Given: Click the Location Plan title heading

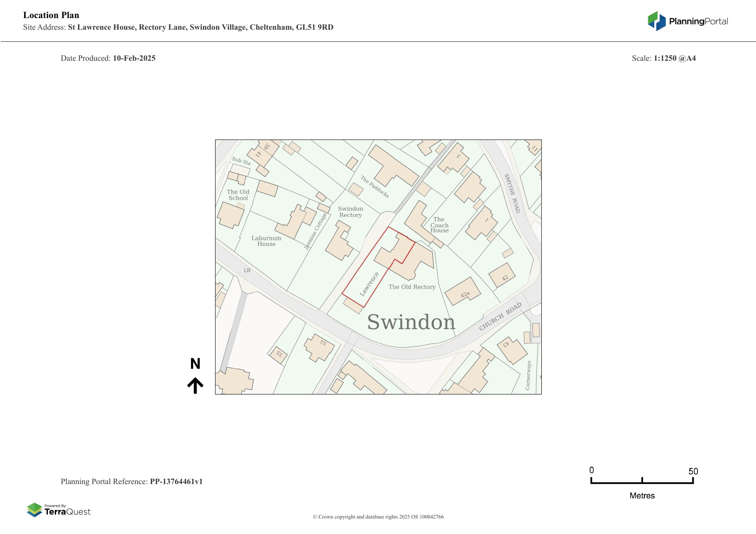Looking at the screenshot, I should point(51,15).
